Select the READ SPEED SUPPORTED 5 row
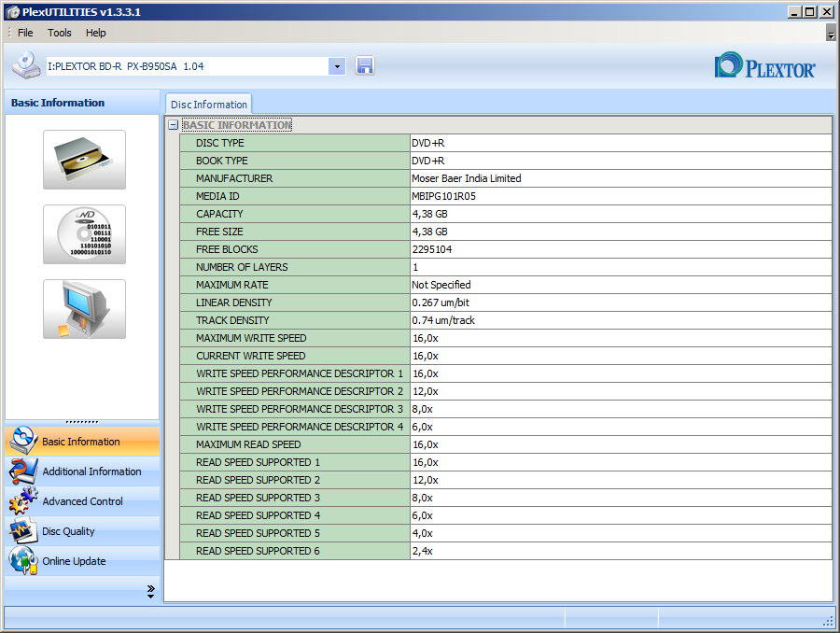The width and height of the screenshot is (840, 633). pyautogui.click(x=505, y=533)
